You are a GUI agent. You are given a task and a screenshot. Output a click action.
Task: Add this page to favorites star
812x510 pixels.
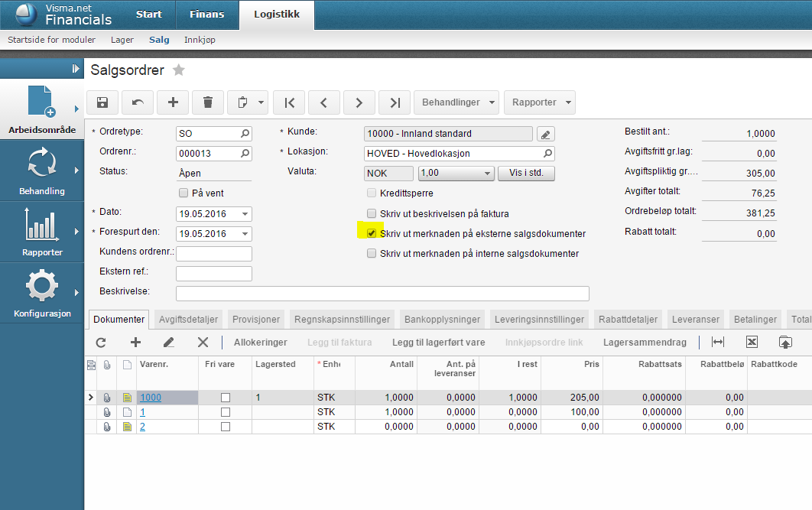(179, 70)
